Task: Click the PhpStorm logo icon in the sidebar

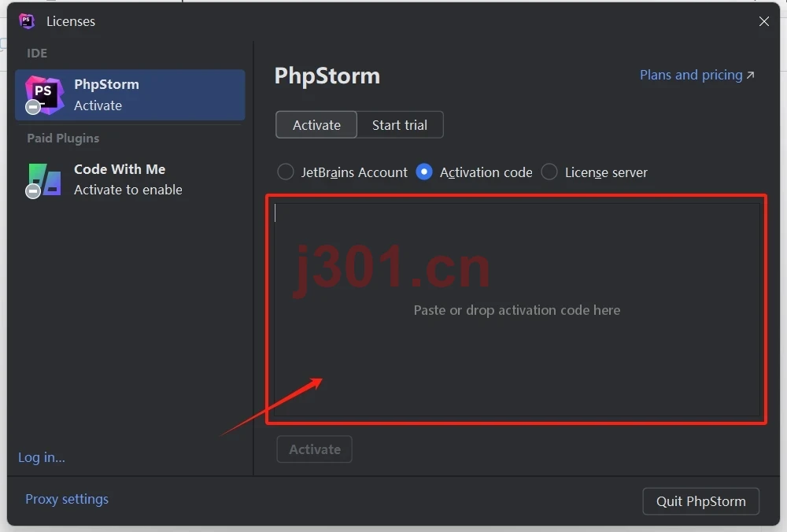Action: (45, 95)
